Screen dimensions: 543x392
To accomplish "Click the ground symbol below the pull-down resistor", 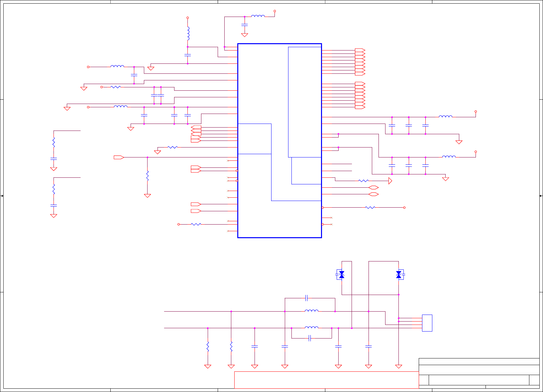I will click(x=147, y=196).
